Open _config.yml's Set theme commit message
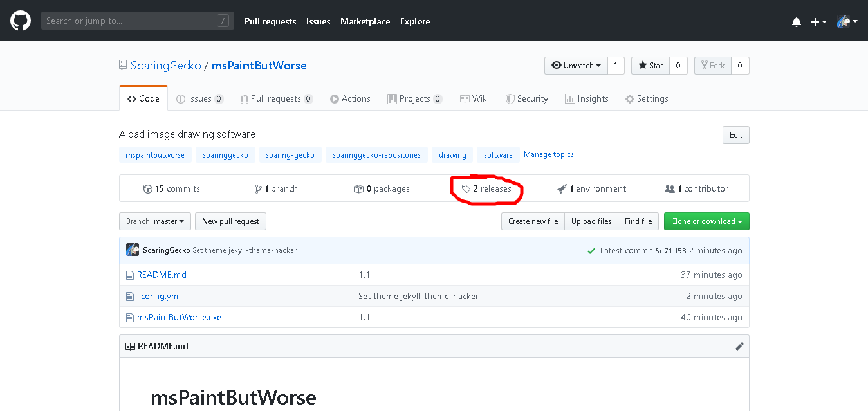Viewport: 868px width, 411px height. (x=418, y=296)
